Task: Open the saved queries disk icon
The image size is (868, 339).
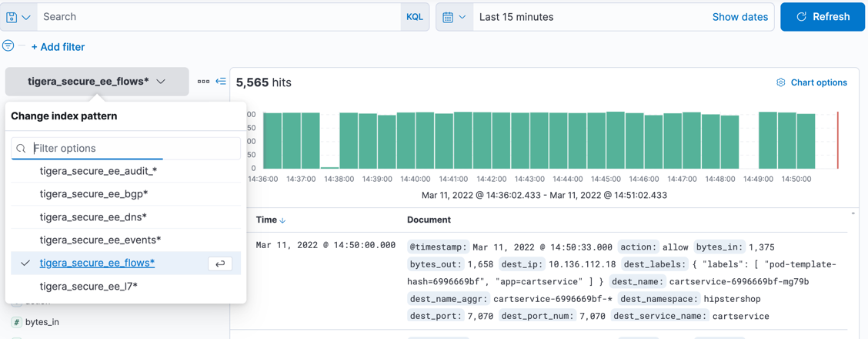Action: [x=12, y=17]
